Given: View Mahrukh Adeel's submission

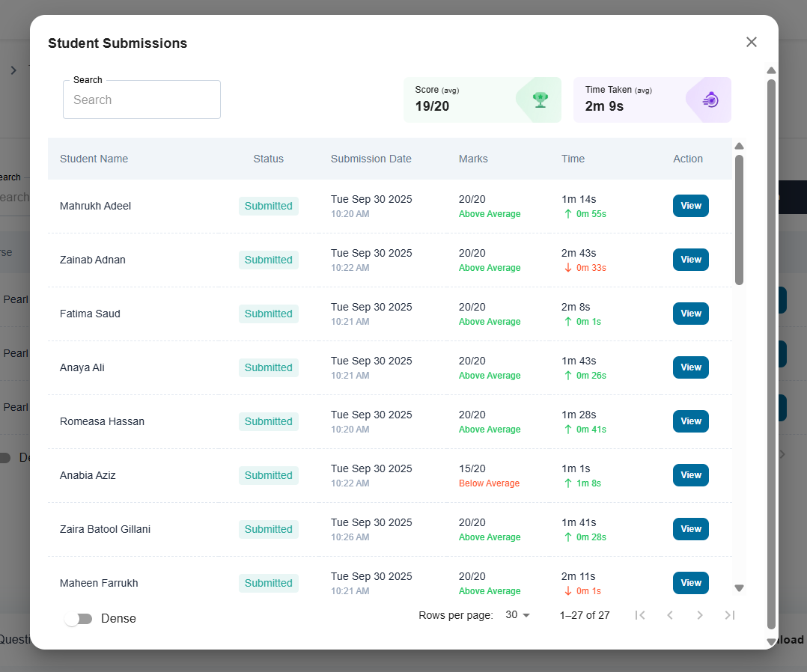Looking at the screenshot, I should click(690, 205).
